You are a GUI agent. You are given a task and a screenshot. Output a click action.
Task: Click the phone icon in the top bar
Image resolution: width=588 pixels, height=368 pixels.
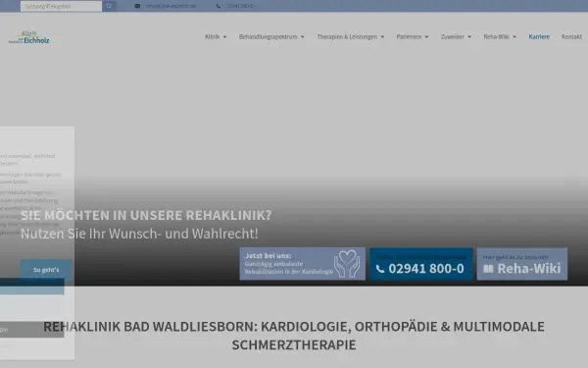click(219, 6)
